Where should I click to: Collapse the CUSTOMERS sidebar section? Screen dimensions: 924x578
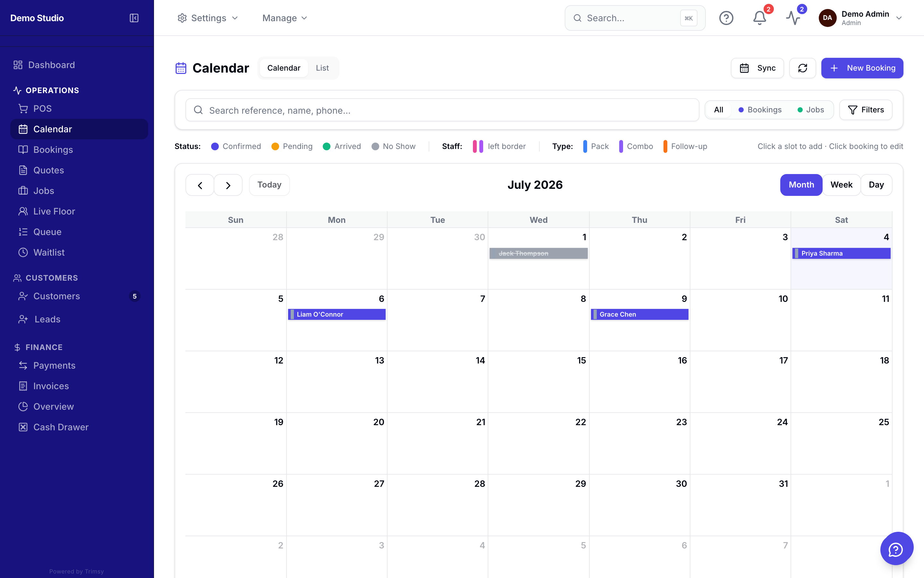pos(46,278)
